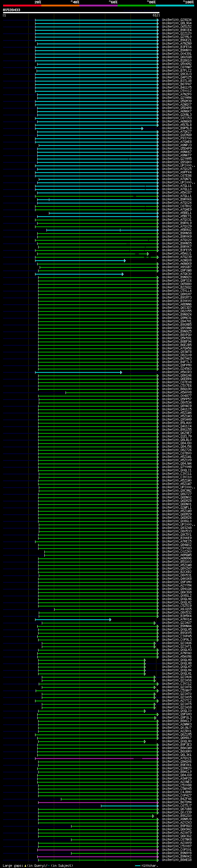Click the UniRef100_O82726 label
197x868 pixels.
pos(176,450)
